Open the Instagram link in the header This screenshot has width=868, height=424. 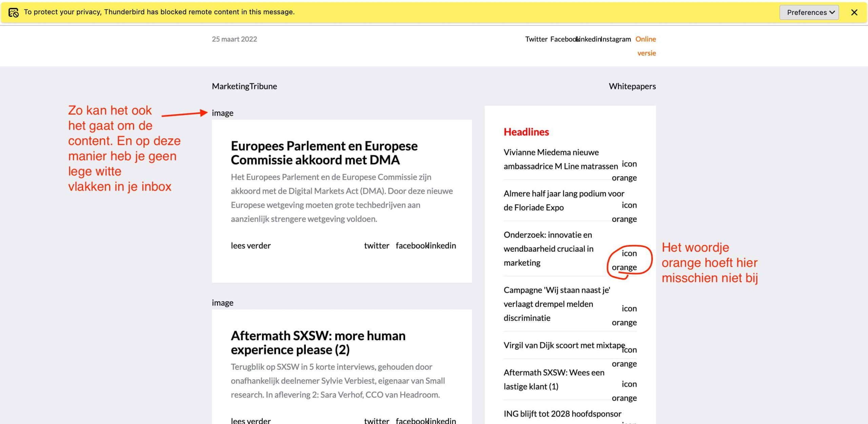pyautogui.click(x=616, y=39)
